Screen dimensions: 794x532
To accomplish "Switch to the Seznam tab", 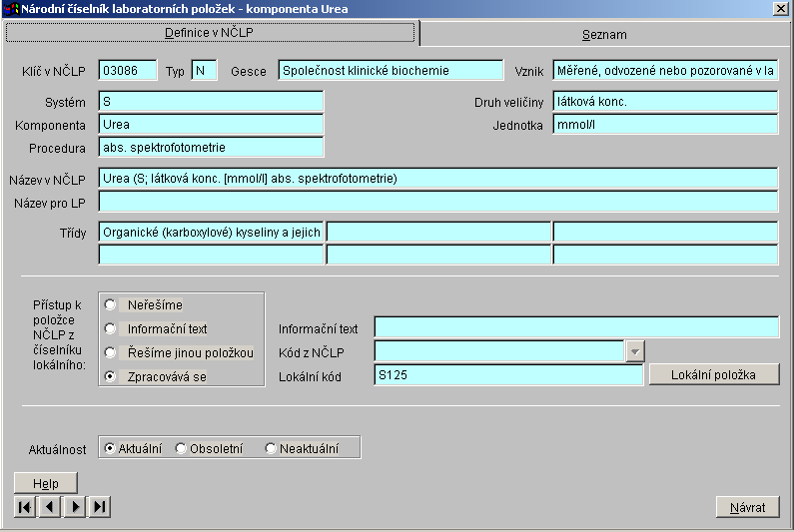I will [604, 34].
